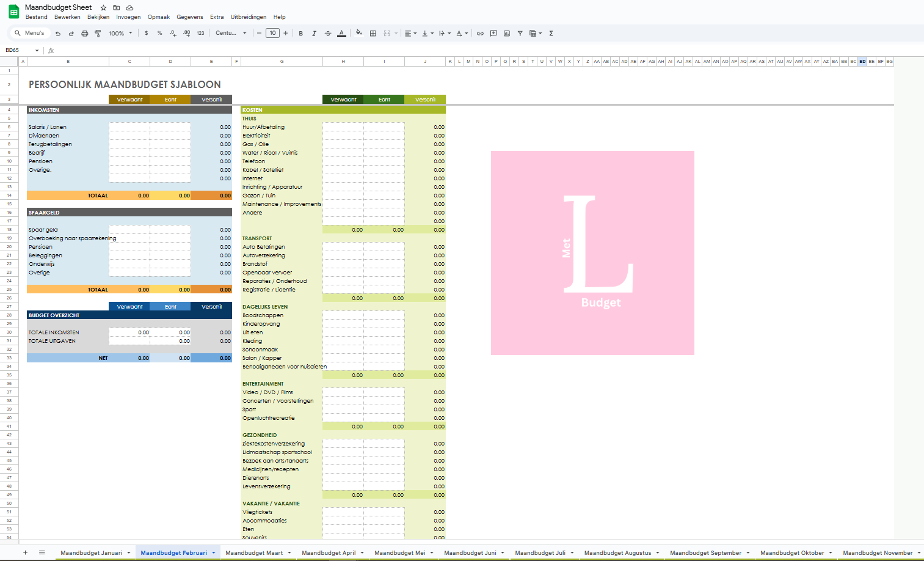Open the Gegevens menu
This screenshot has width=924, height=561.
coord(189,17)
